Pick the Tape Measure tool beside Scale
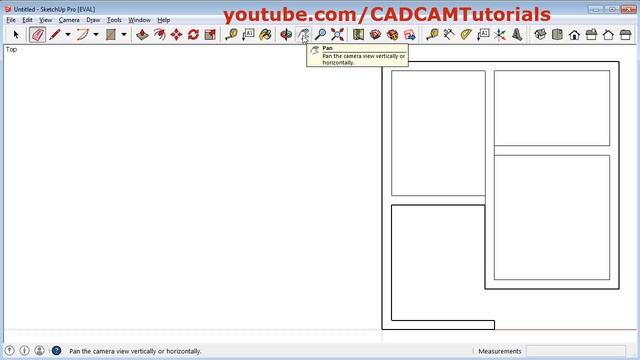 [231, 35]
